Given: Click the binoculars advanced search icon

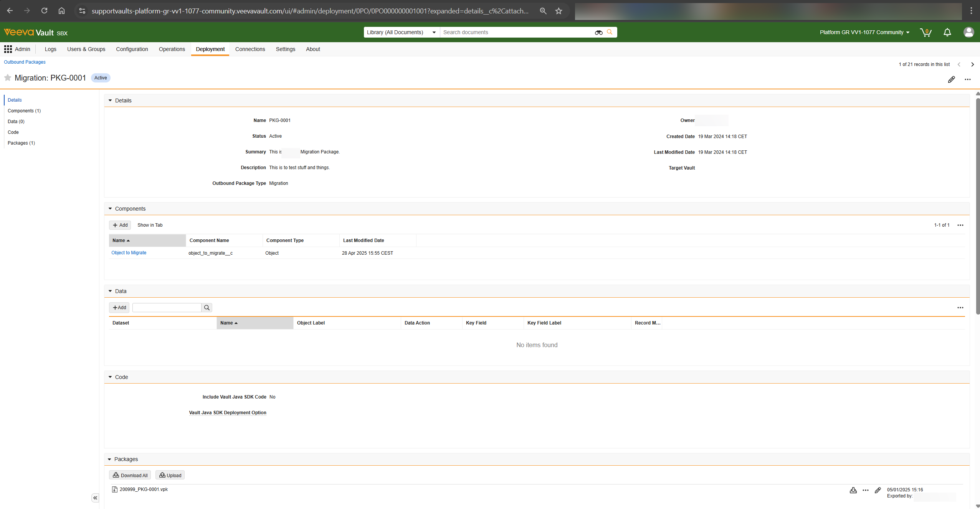Looking at the screenshot, I should click(598, 33).
